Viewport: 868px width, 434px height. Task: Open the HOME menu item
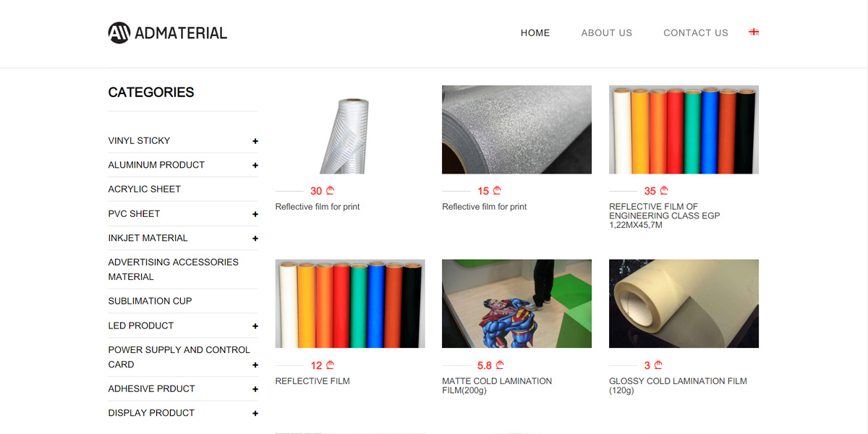pos(535,33)
